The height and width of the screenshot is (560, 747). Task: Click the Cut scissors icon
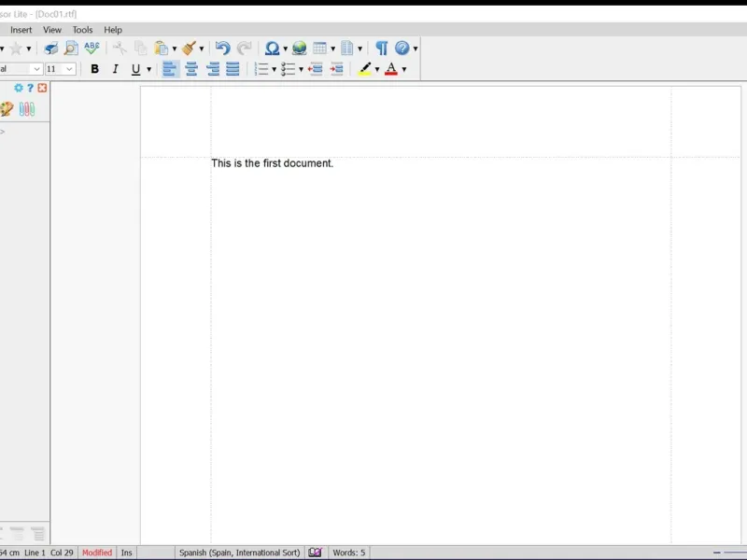pos(120,49)
